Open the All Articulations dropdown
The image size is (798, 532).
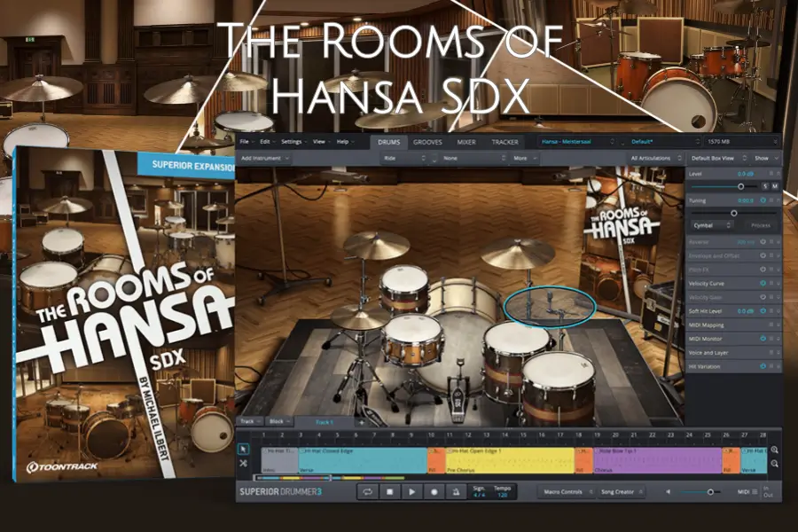[655, 159]
